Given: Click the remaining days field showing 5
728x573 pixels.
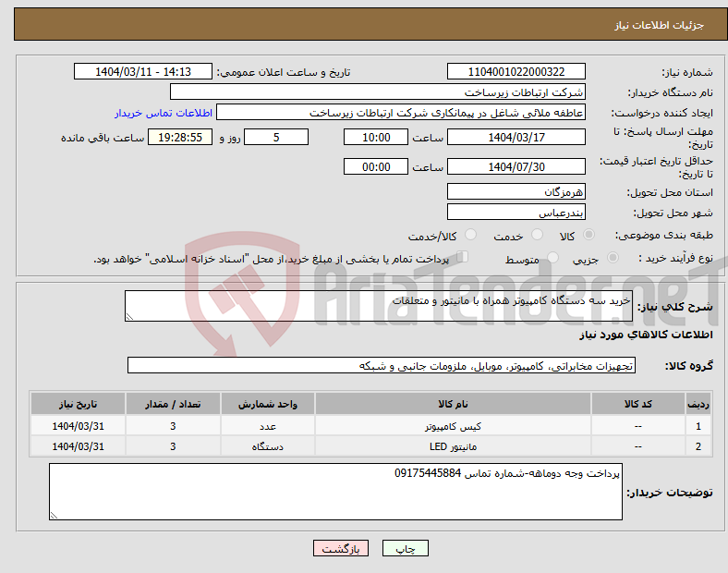Looking at the screenshot, I should pos(276,137).
